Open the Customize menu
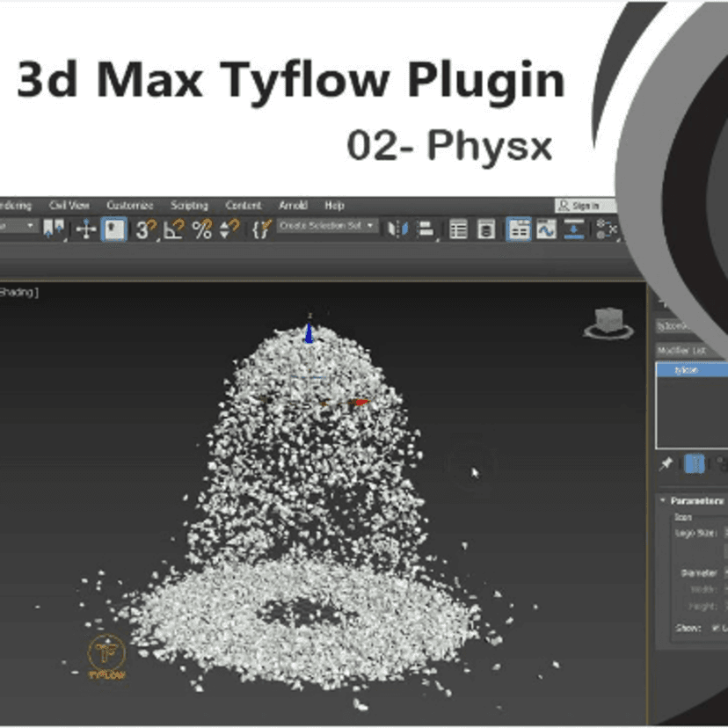Image resolution: width=728 pixels, height=728 pixels. tap(129, 205)
